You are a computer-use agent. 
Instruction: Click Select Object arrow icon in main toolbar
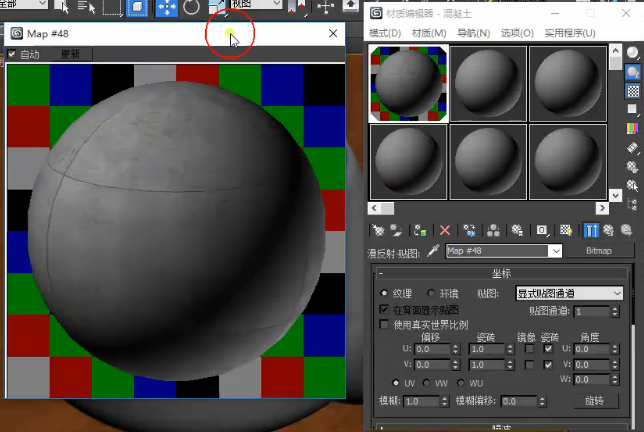[62, 7]
